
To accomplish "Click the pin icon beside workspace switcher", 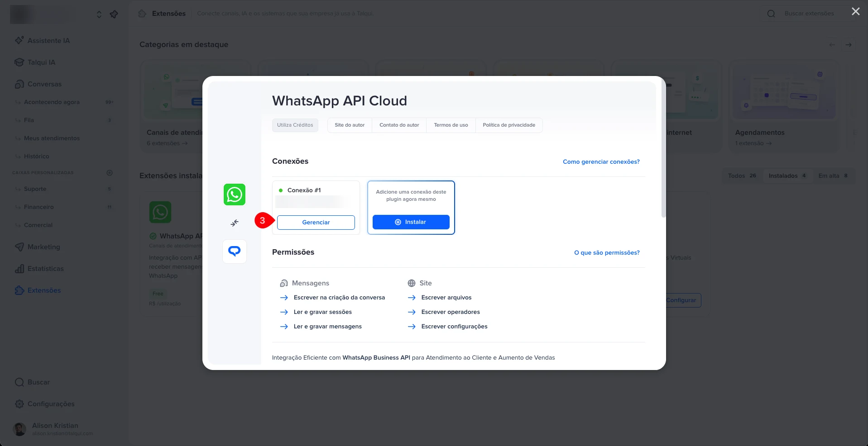I will (x=114, y=14).
